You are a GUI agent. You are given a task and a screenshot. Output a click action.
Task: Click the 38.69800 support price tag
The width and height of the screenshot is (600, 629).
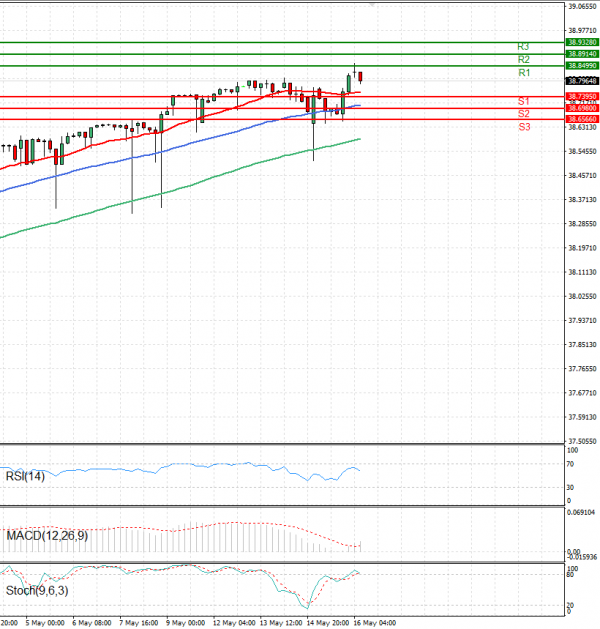pyautogui.click(x=582, y=108)
